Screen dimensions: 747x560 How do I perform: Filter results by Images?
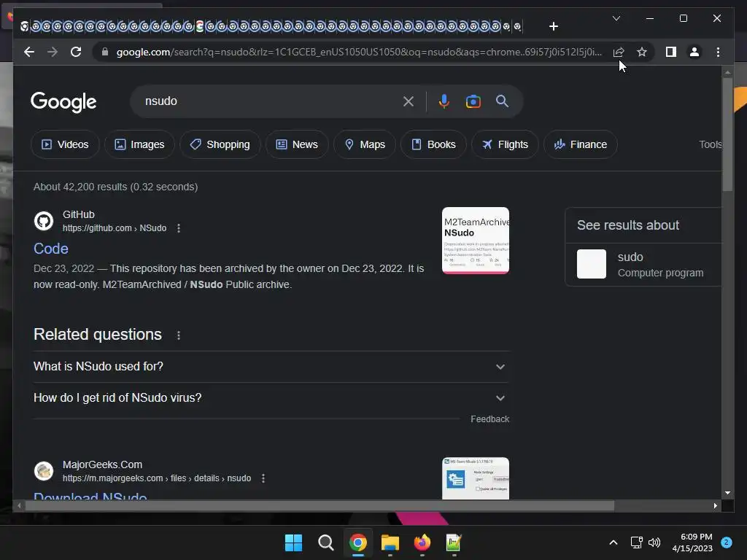139,144
